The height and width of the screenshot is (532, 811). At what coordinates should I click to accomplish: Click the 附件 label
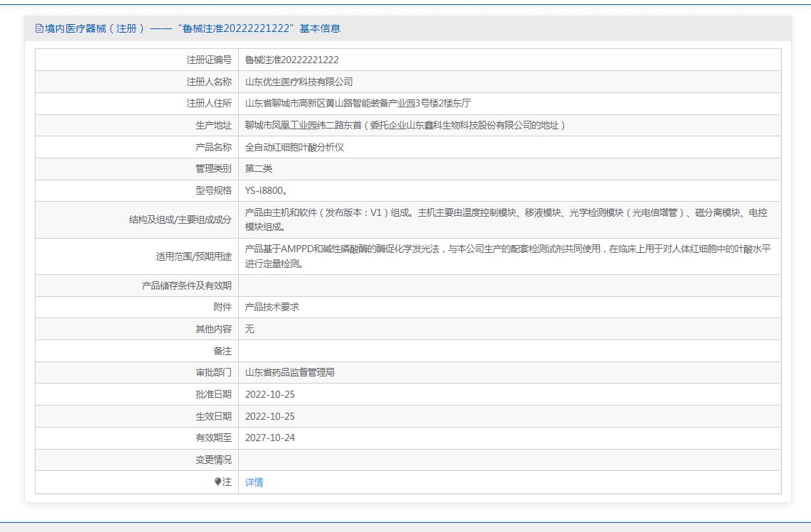click(x=222, y=307)
